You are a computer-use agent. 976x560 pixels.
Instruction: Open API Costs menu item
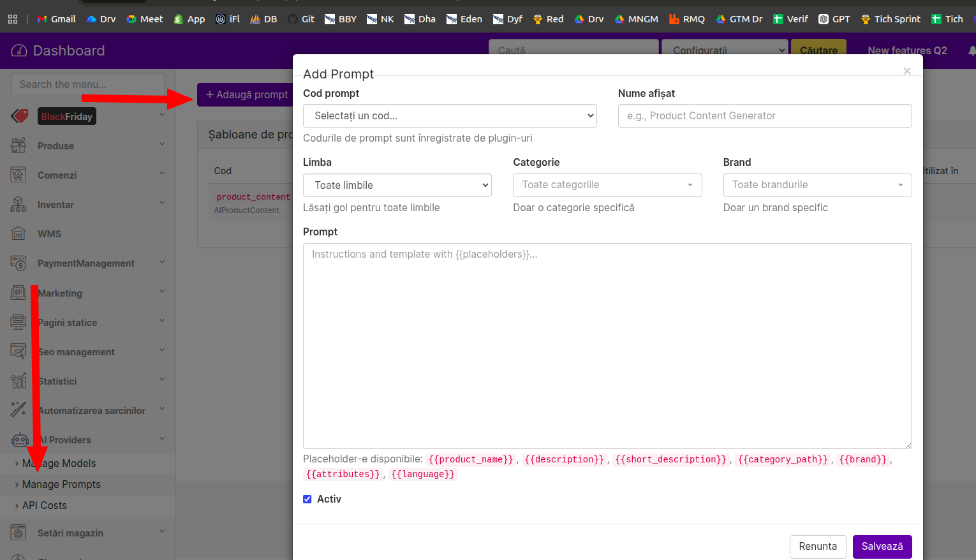(45, 505)
